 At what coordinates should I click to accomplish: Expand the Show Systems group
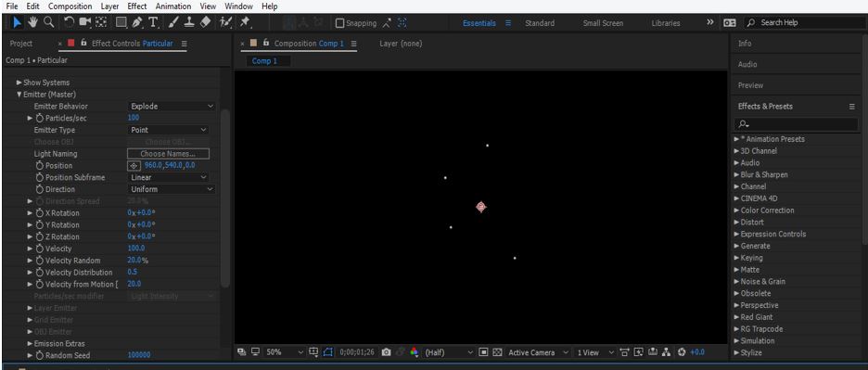coord(19,83)
